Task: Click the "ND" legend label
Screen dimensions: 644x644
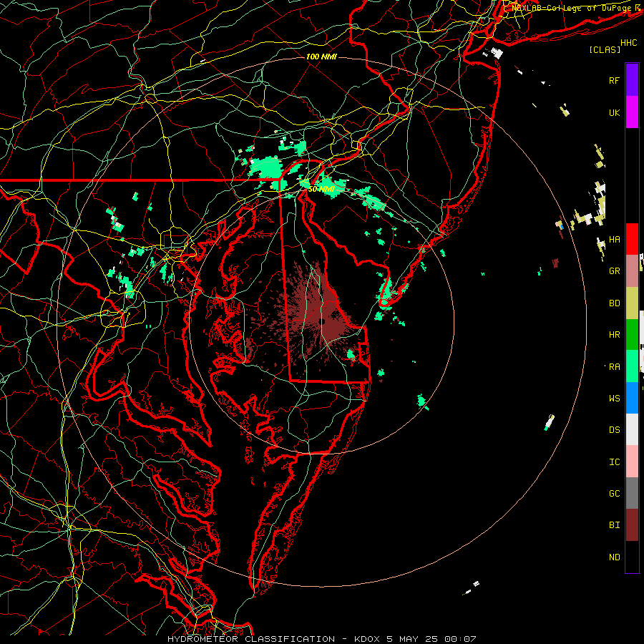Action: coord(614,557)
